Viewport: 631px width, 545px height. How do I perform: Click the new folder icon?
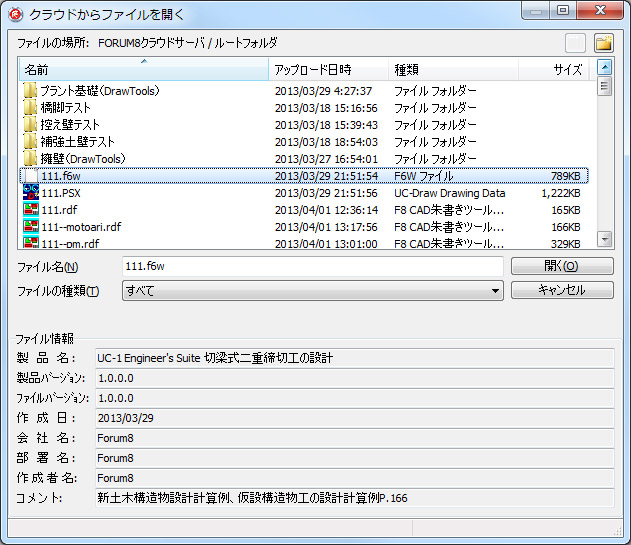coord(604,43)
